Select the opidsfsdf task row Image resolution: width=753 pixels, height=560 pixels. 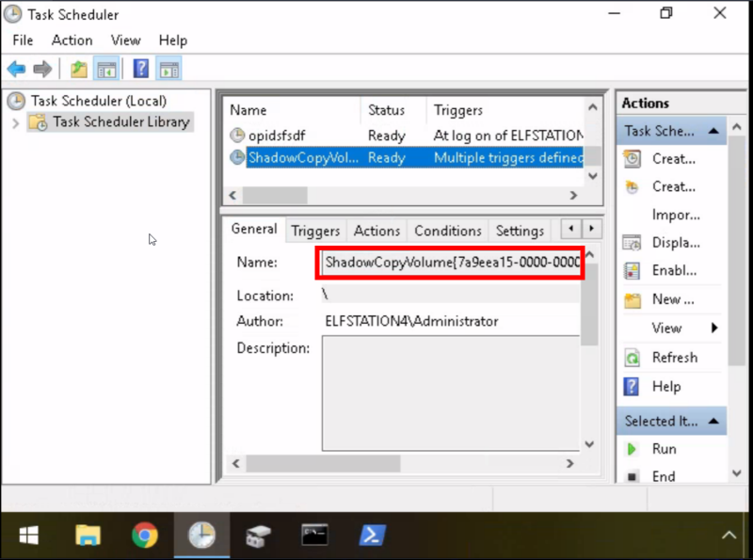276,136
